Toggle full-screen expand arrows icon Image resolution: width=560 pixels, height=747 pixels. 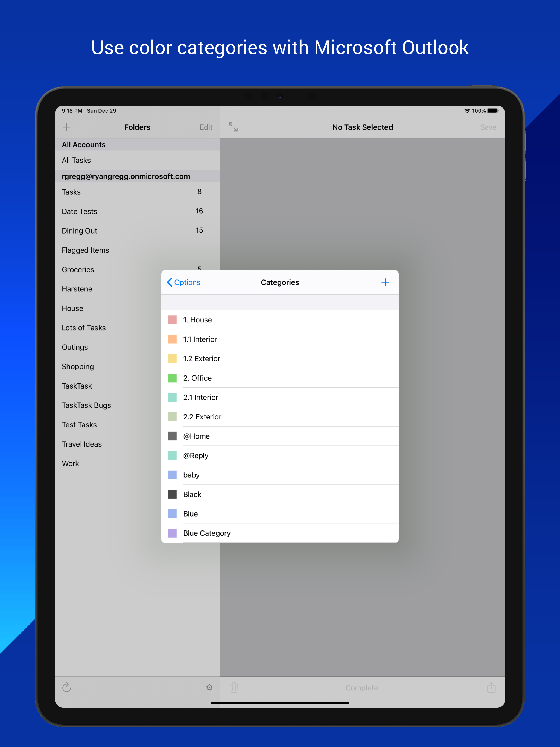233,127
